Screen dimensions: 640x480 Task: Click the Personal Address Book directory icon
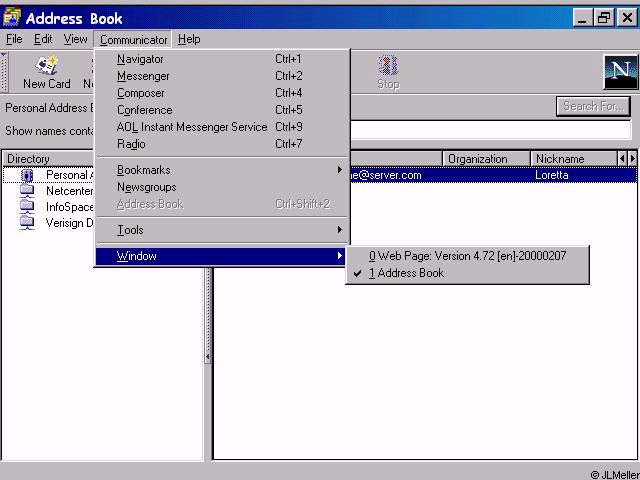27,176
